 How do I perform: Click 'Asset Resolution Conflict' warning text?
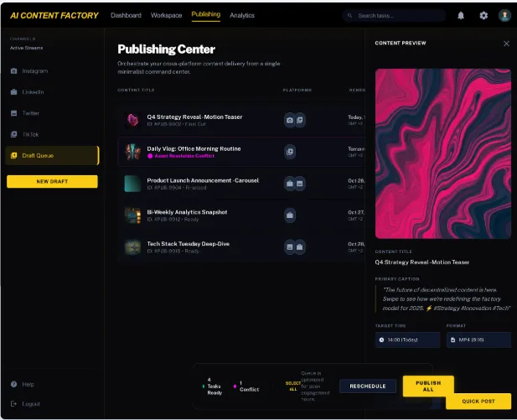[184, 156]
